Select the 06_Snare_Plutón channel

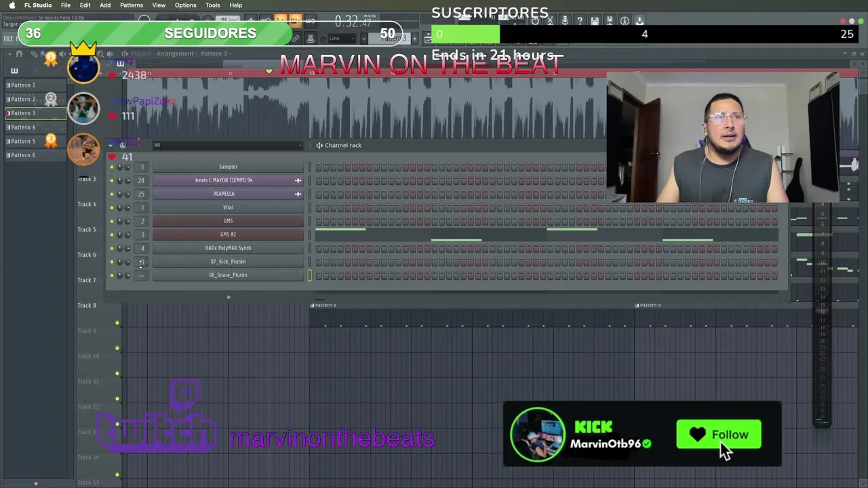(228, 275)
